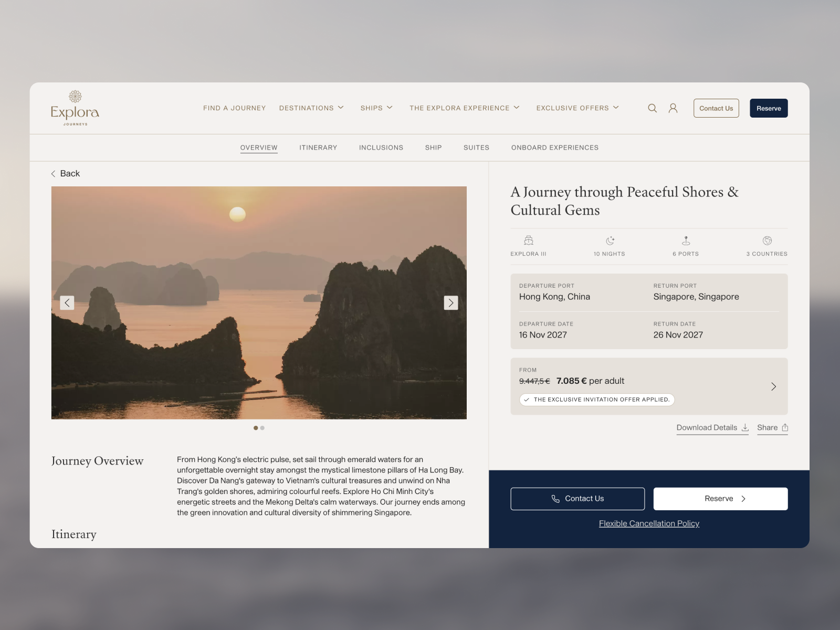
Task: Expand the price details chevron
Action: click(773, 387)
